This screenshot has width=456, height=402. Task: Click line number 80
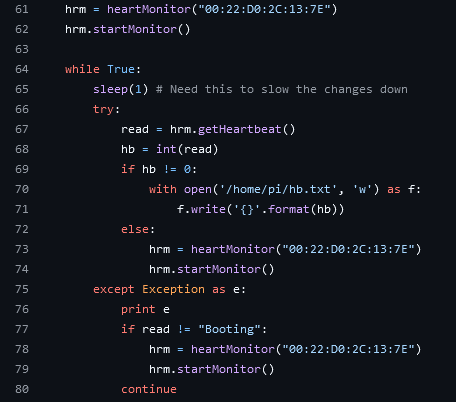click(x=22, y=389)
